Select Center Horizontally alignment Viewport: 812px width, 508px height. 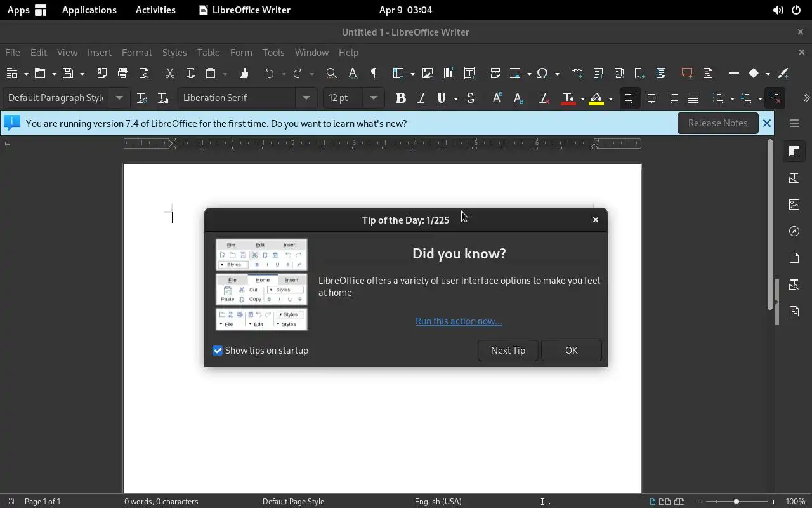652,98
